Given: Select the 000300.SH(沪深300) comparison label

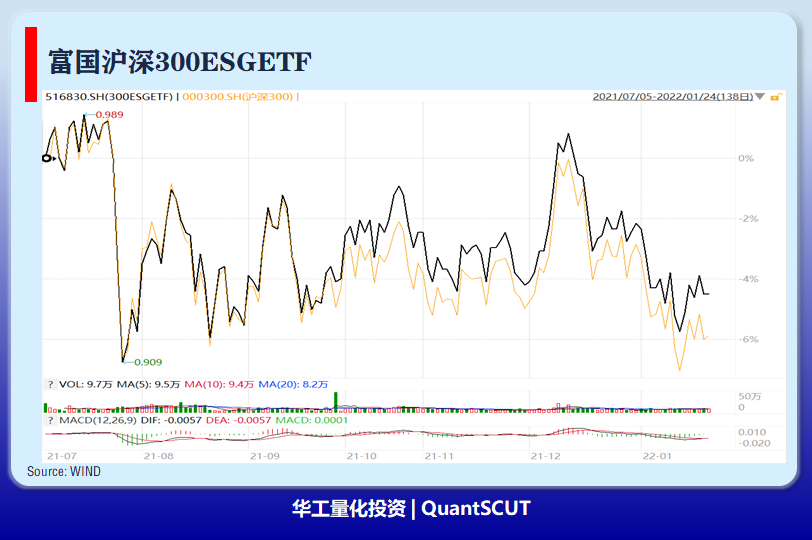Looking at the screenshot, I should 238,96.
